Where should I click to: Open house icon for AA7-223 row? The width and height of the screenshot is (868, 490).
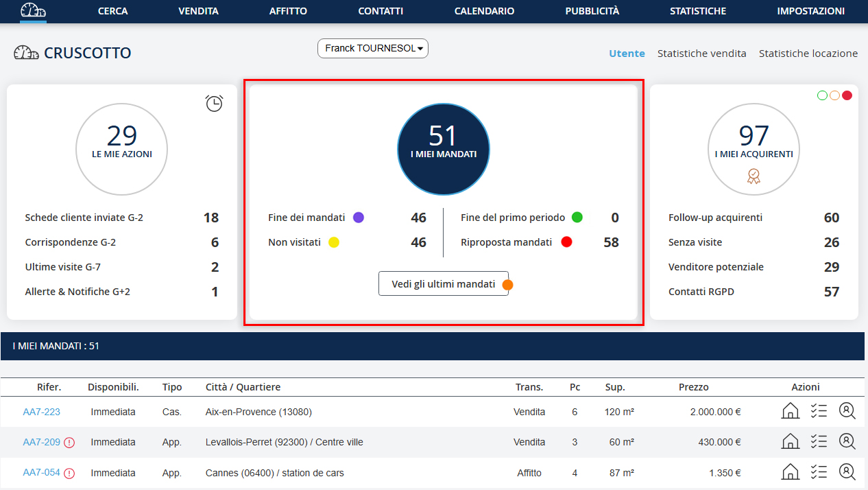click(791, 412)
